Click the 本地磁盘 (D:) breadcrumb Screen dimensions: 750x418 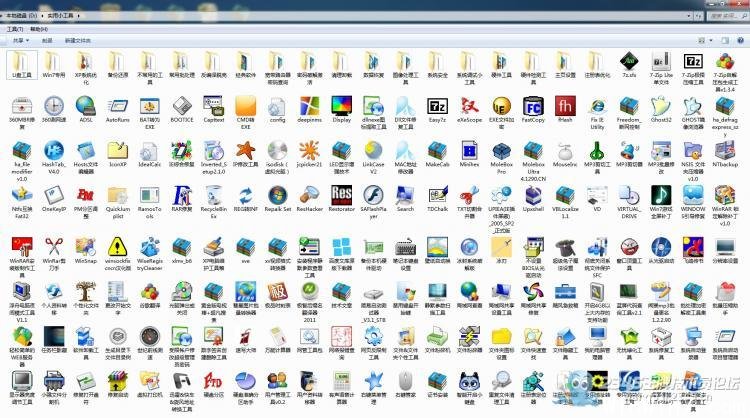click(22, 16)
